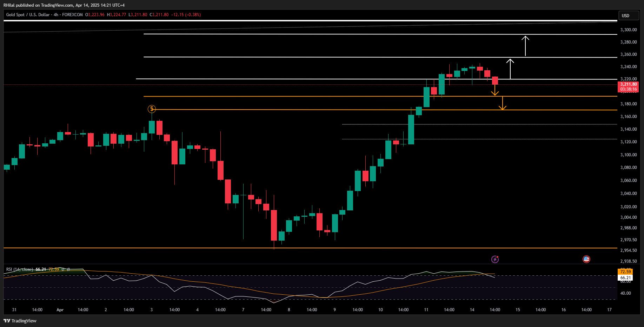Click the 03:38:16 bar countdown timer
The image size is (644, 327).
(x=628, y=89)
